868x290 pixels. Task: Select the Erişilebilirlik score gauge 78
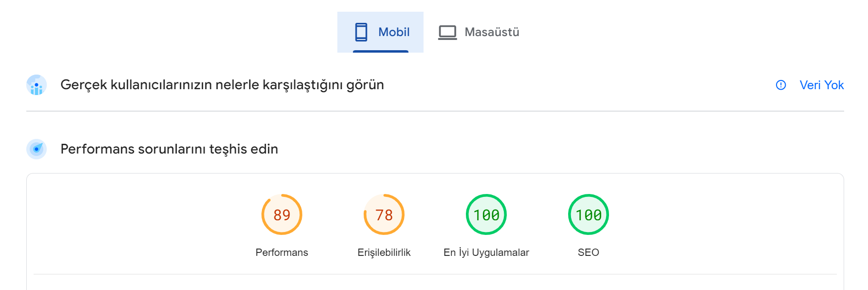click(384, 214)
